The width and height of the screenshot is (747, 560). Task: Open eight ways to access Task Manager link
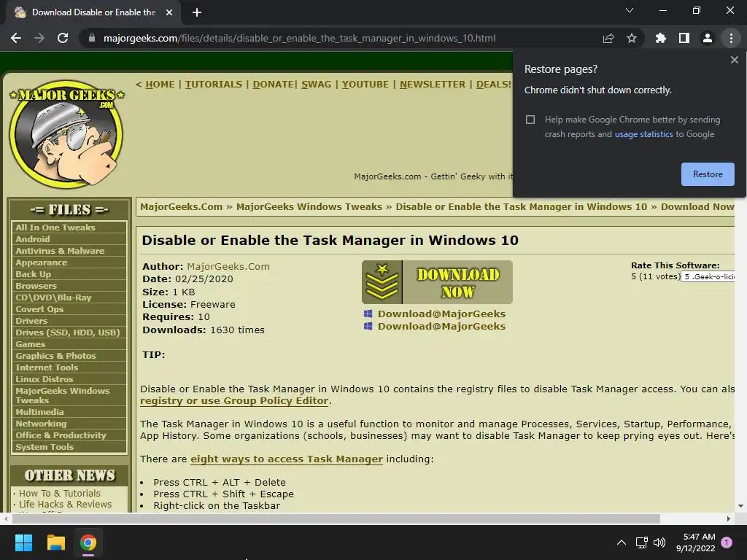(286, 459)
